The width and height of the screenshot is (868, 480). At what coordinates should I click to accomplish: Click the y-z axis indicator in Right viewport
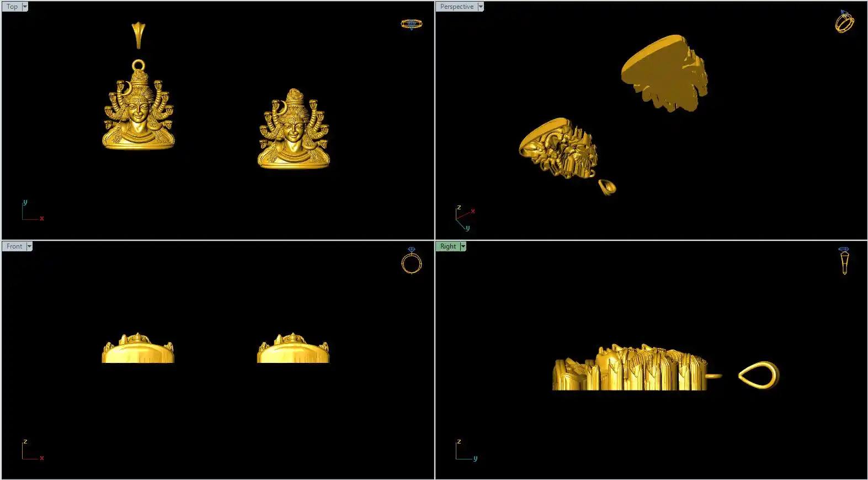coord(465,450)
